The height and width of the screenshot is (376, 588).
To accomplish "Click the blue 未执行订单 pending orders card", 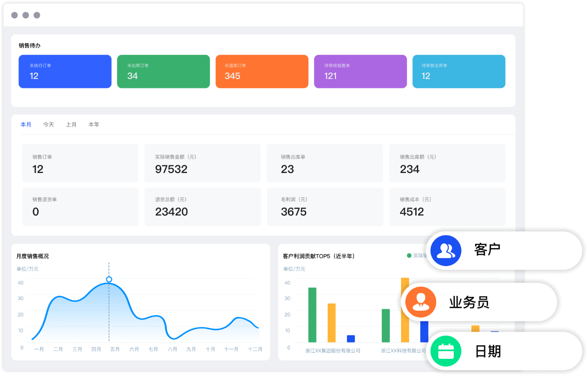I will 65,71.
